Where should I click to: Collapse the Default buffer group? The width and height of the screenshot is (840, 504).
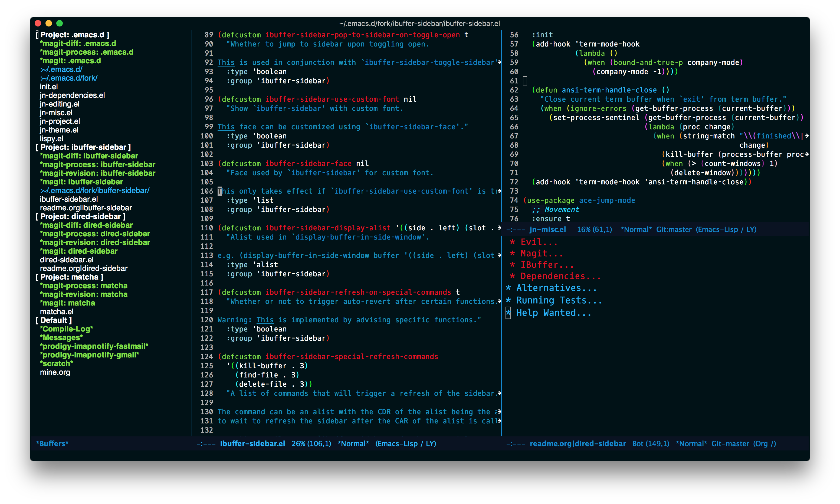pos(54,320)
